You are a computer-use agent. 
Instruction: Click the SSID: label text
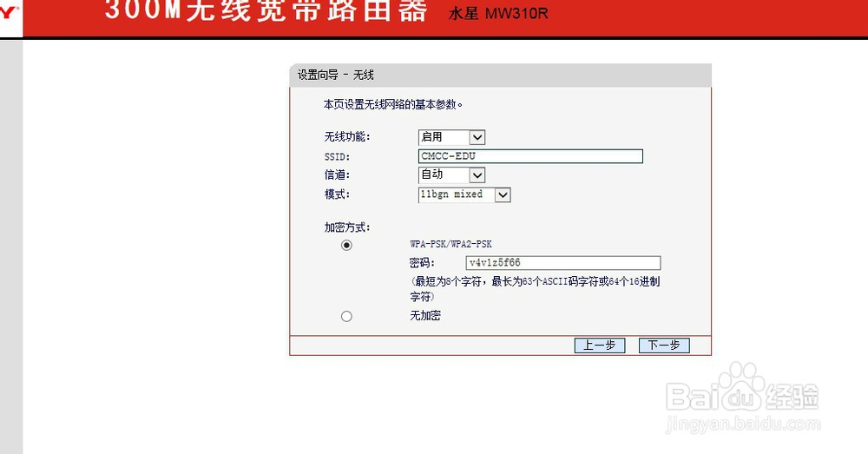pos(337,156)
